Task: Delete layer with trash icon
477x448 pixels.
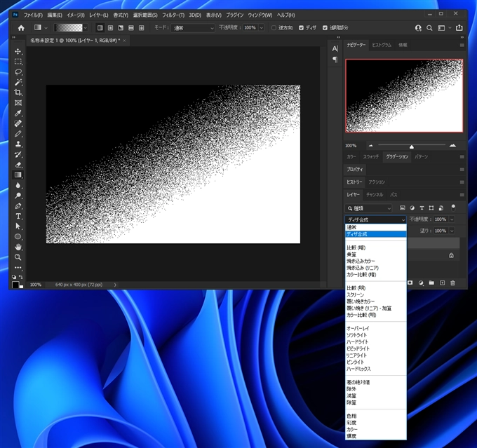Action: coord(452,283)
